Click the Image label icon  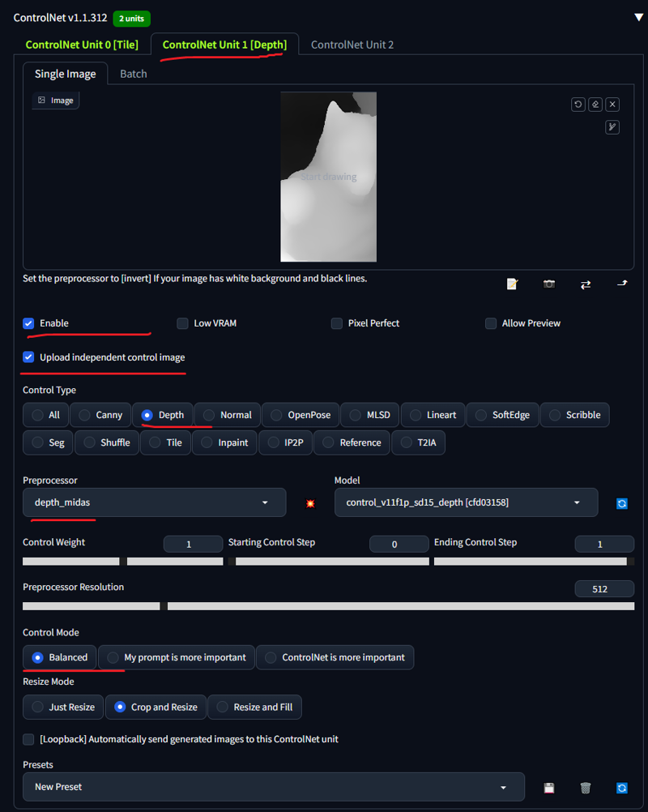click(41, 100)
